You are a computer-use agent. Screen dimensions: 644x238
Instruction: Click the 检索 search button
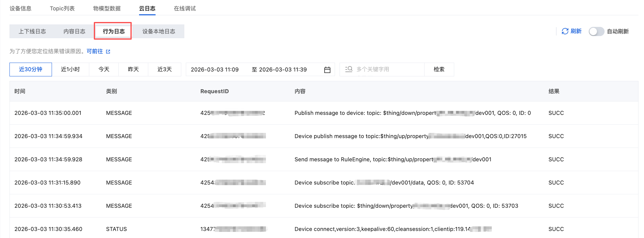tap(439, 69)
